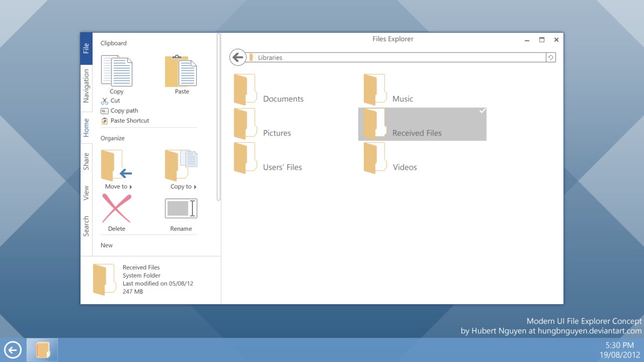Screen dimensions: 644x362
Task: Expand the Copy to dropdown arrow
Action: [195, 187]
